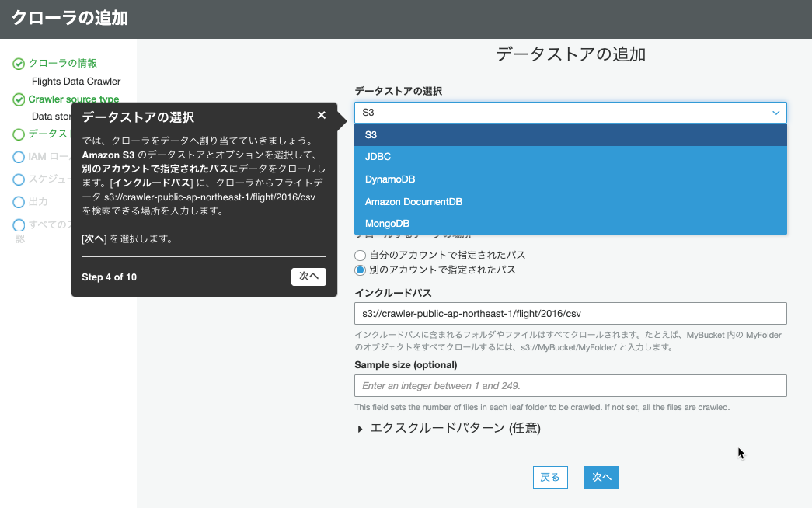Viewport: 812px width, 508px height.
Task: Click the スケジュール step circle icon
Action: [19, 179]
